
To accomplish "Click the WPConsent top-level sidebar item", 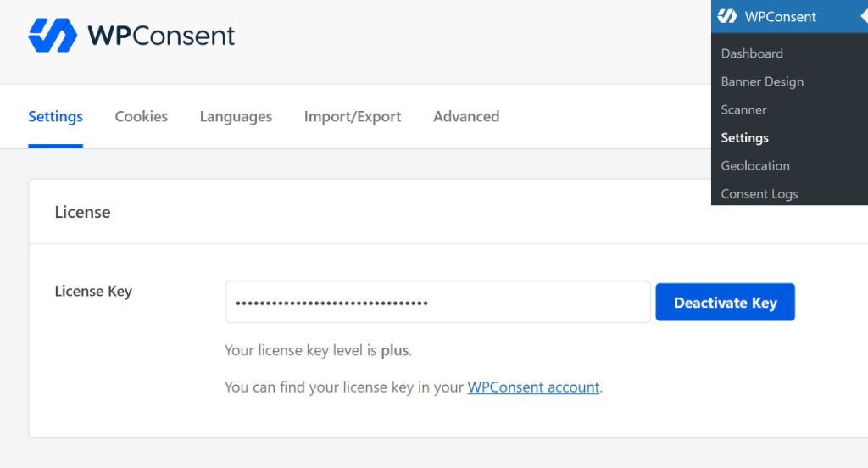I will [x=789, y=17].
